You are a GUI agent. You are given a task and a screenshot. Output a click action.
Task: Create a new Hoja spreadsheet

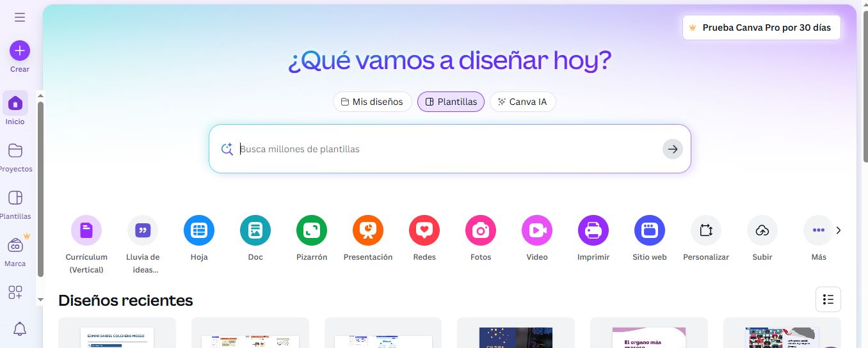point(199,230)
